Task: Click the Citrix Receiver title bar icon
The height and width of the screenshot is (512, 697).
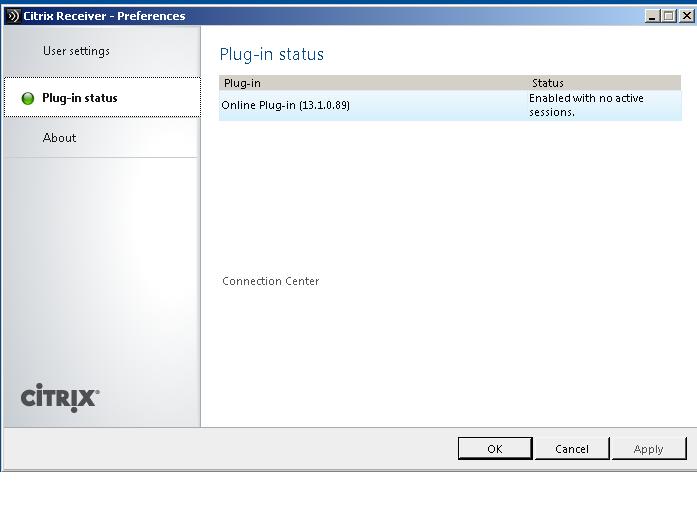Action: [13, 16]
